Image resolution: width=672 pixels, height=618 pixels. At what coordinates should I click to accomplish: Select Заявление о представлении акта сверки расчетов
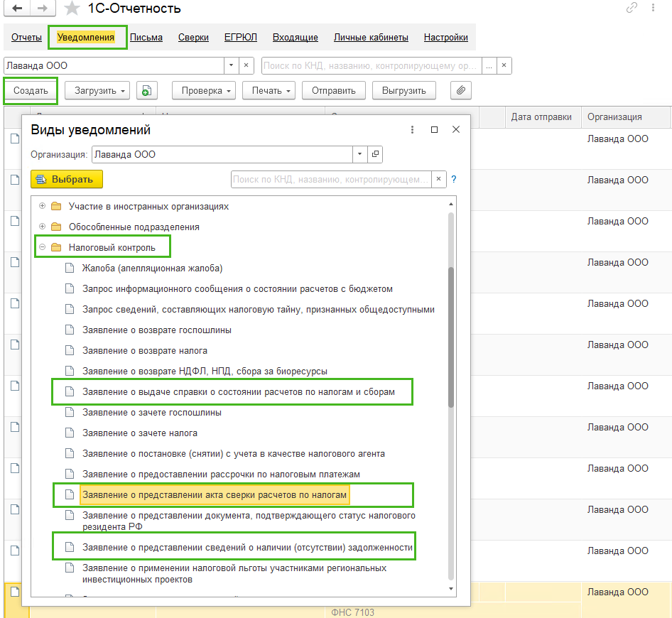tap(215, 494)
